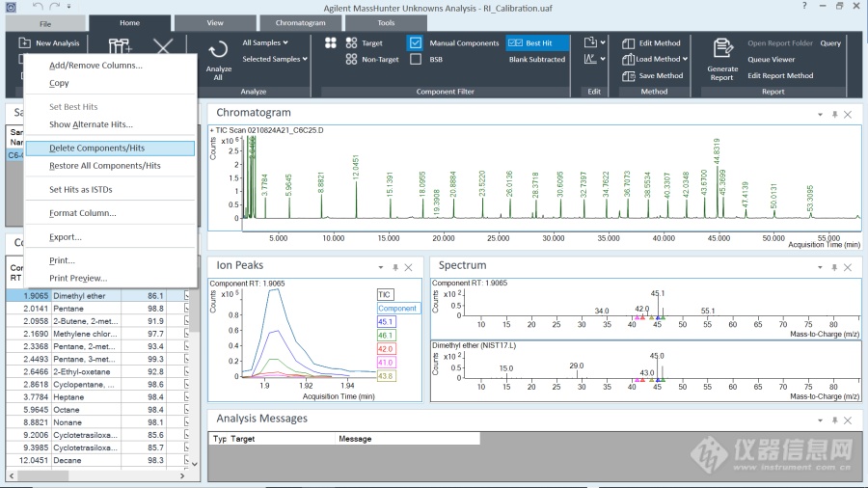Click the components table scroll-right arrow

pos(182,475)
